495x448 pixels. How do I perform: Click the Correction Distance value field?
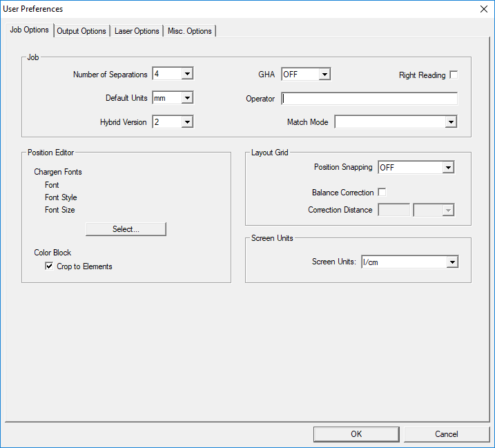(x=394, y=210)
